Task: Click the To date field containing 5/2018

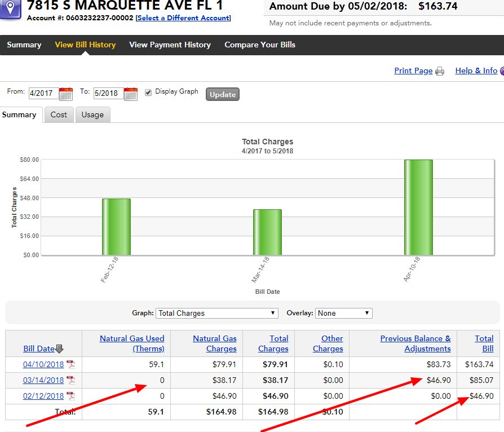Action: tap(108, 93)
